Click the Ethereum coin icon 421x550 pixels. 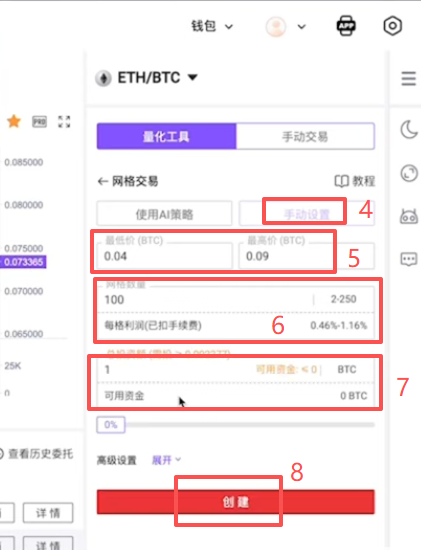pyautogui.click(x=103, y=78)
